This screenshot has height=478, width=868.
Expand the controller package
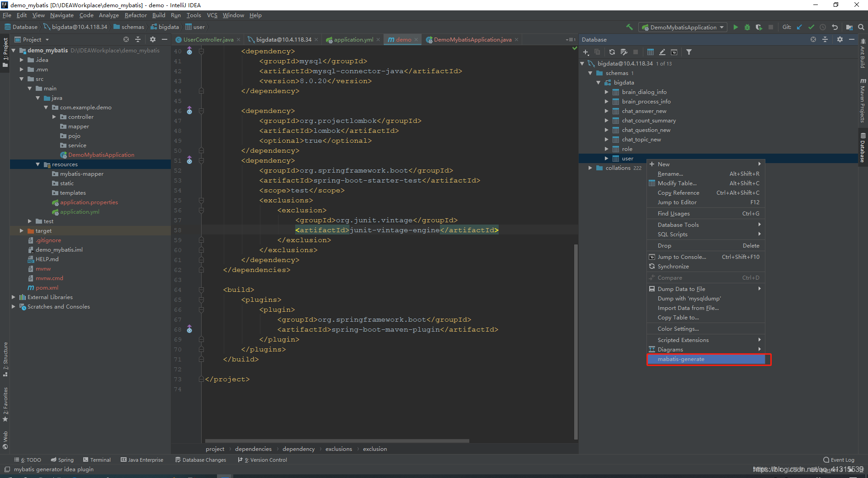(54, 117)
